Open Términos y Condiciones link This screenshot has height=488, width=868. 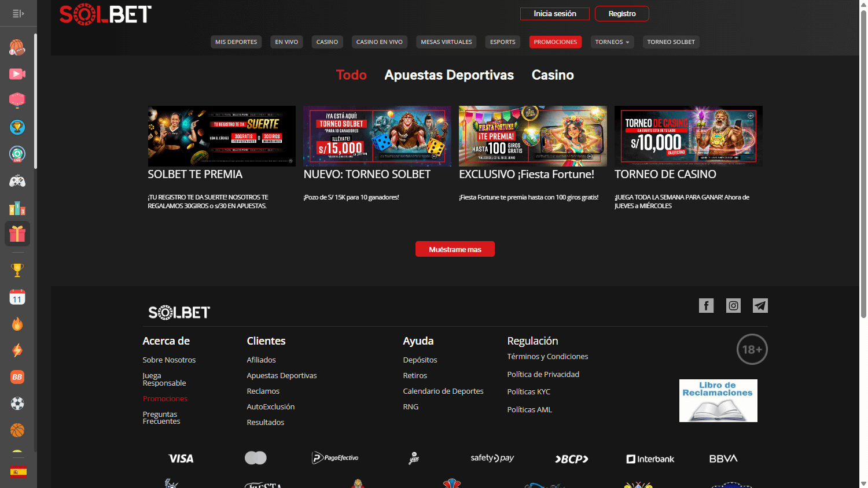(548, 356)
